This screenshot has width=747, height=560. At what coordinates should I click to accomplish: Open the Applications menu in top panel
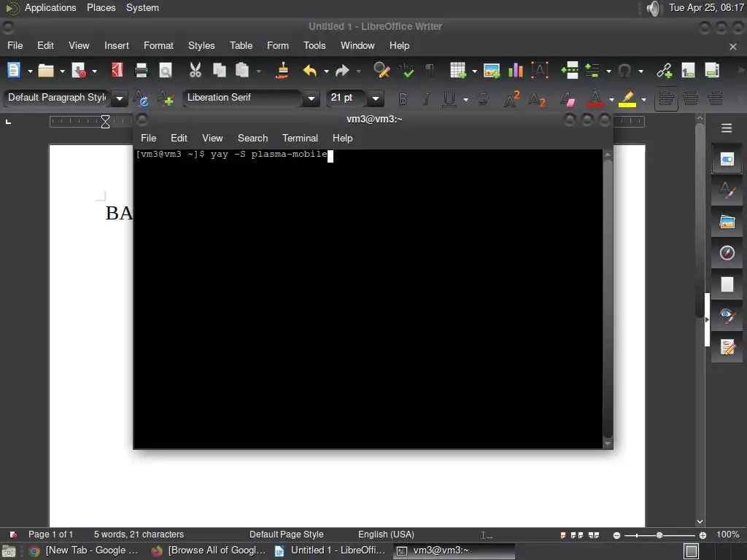[50, 7]
